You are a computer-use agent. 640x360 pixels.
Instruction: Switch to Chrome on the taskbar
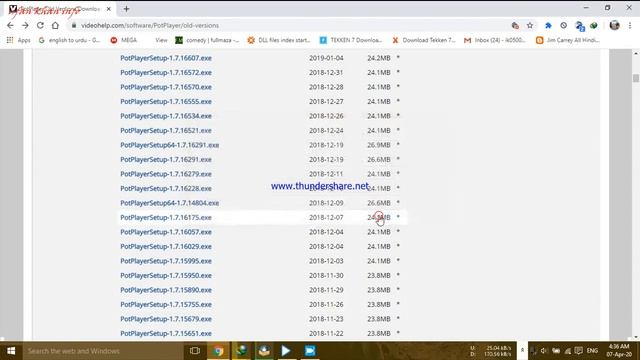218,351
